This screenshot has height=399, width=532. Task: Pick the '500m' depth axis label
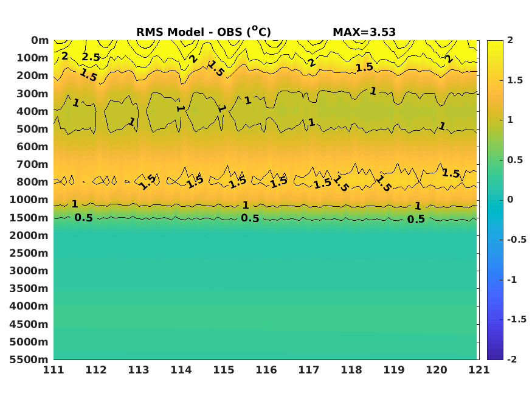coord(33,130)
